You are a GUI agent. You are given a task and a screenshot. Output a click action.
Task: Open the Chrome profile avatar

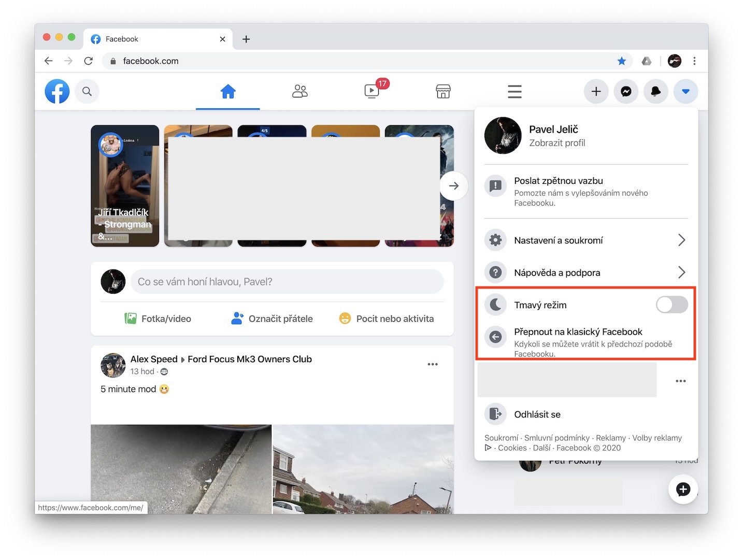(675, 61)
